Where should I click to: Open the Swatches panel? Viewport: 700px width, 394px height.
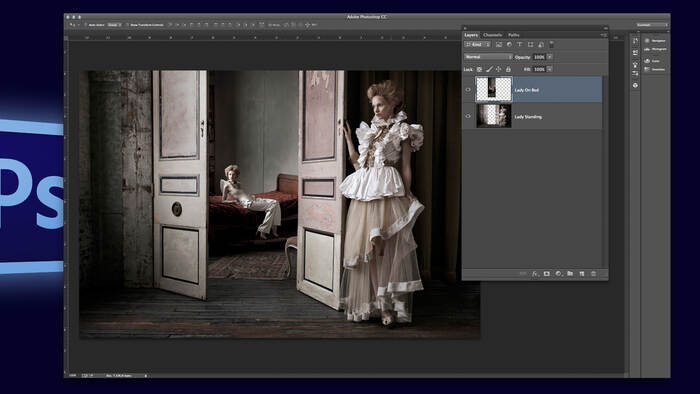pyautogui.click(x=655, y=69)
